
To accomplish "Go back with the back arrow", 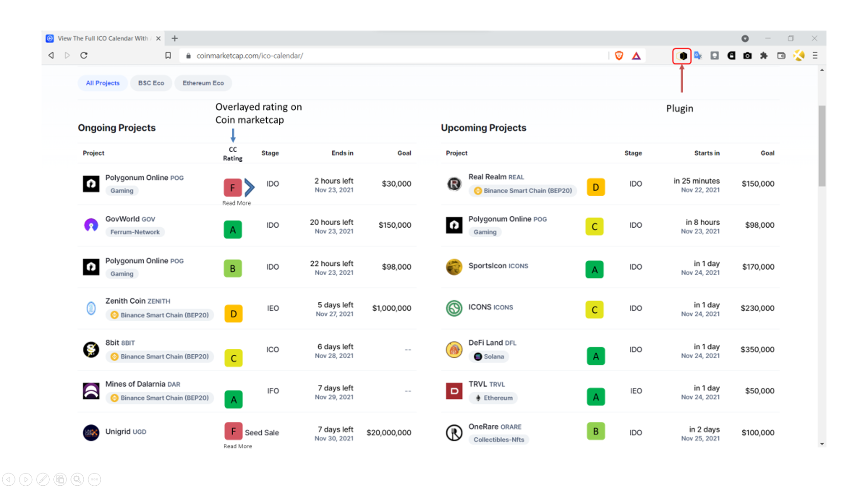I will [x=51, y=55].
